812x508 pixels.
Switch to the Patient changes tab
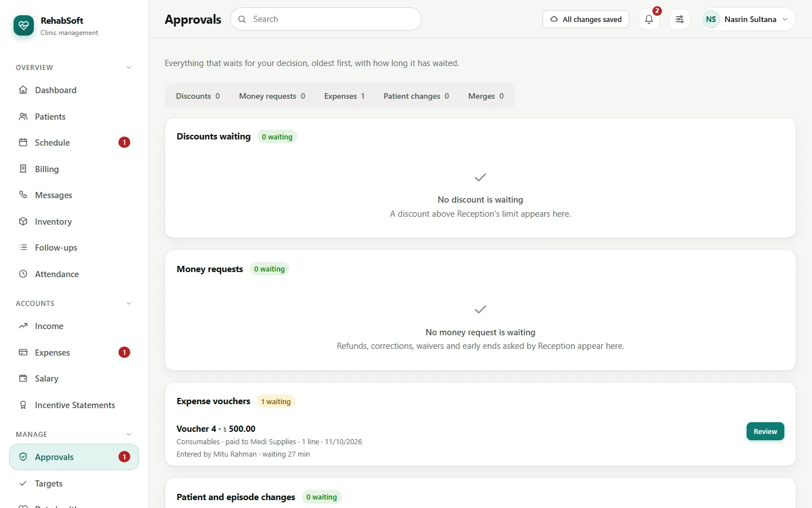416,96
